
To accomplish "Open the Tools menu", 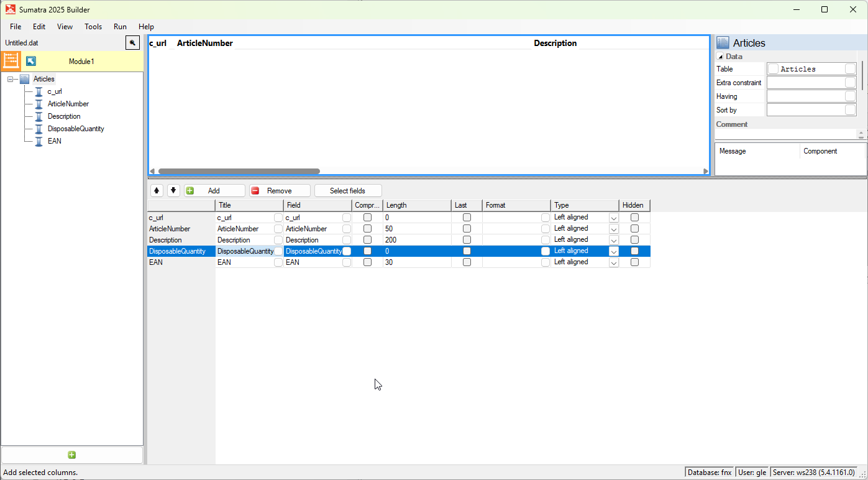I will pos(93,27).
